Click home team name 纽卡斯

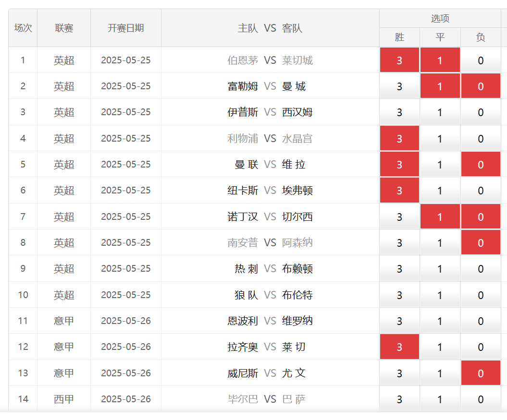tap(243, 190)
